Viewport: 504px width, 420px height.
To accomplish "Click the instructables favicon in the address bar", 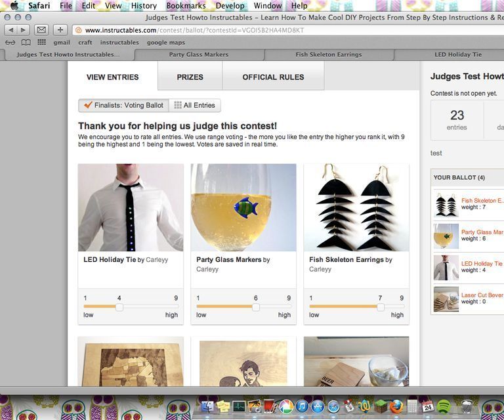I will (x=78, y=30).
